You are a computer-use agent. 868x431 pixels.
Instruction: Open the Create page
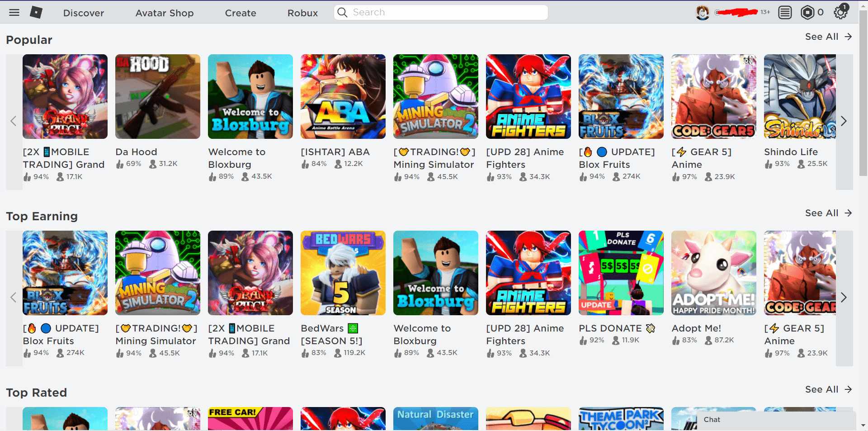241,13
